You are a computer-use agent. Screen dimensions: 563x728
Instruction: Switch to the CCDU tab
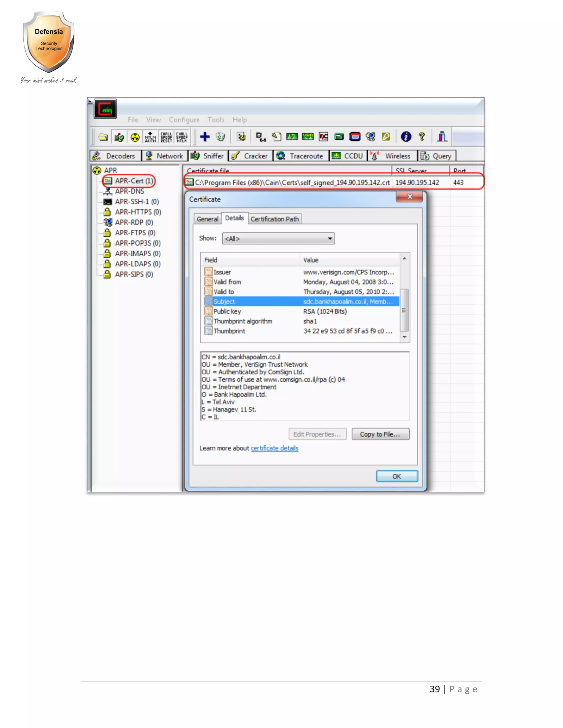click(x=348, y=156)
